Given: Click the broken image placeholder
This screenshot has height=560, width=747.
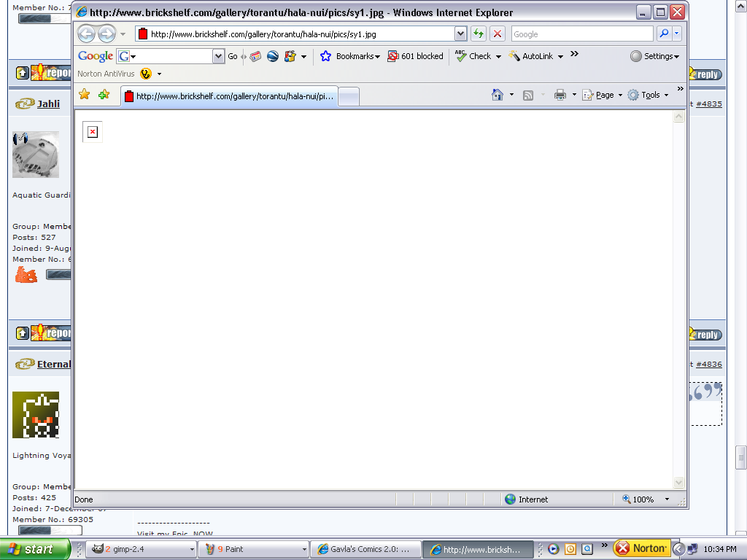Looking at the screenshot, I should tap(93, 132).
